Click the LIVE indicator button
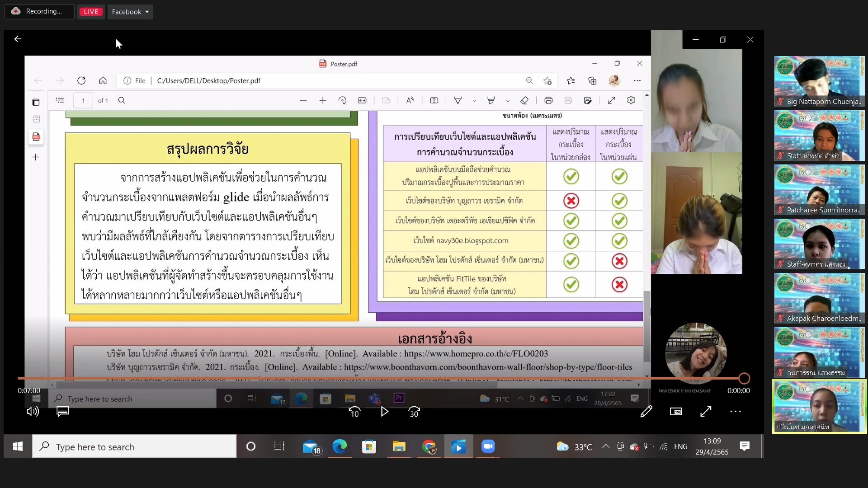Screen dimensions: 868x488 point(91,12)
